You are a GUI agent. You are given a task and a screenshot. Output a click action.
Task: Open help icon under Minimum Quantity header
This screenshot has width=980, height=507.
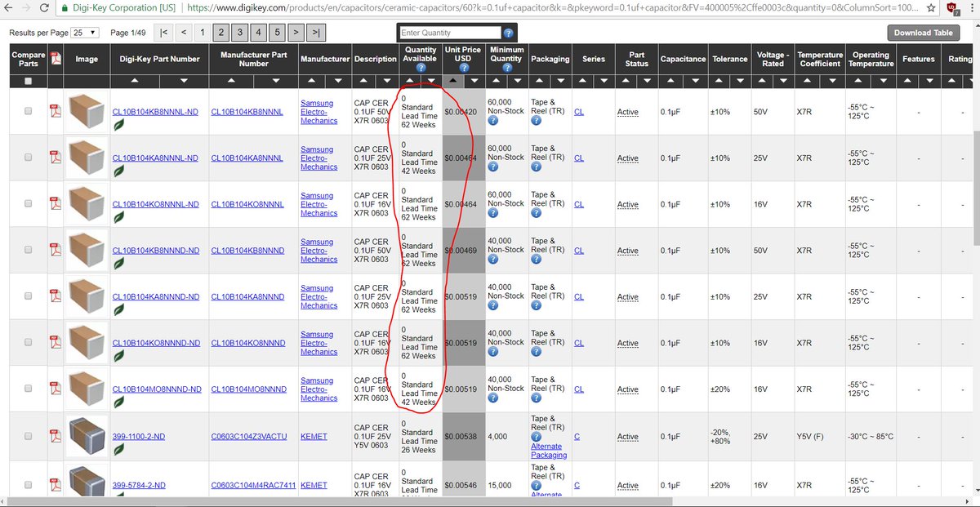coord(507,69)
